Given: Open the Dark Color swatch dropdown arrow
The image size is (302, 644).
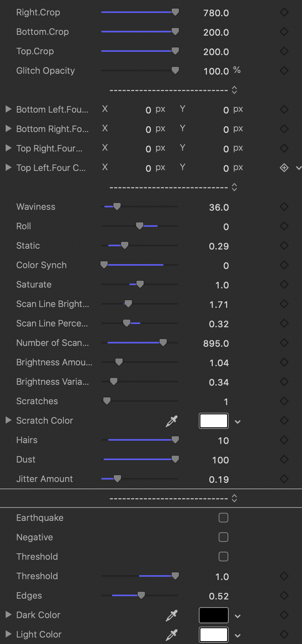Looking at the screenshot, I should click(x=238, y=616).
